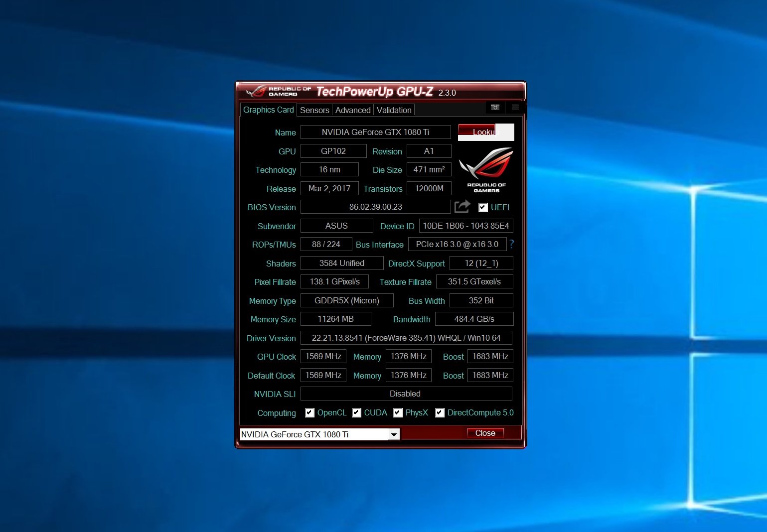767x532 pixels.
Task: Open the Sensors tab
Action: point(314,110)
